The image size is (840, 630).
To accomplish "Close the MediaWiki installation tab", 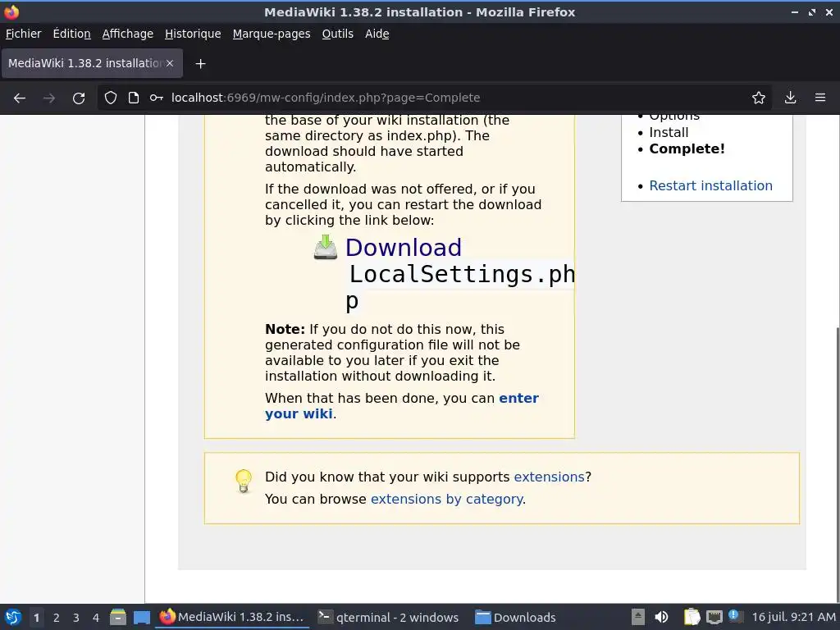I will pyautogui.click(x=170, y=63).
